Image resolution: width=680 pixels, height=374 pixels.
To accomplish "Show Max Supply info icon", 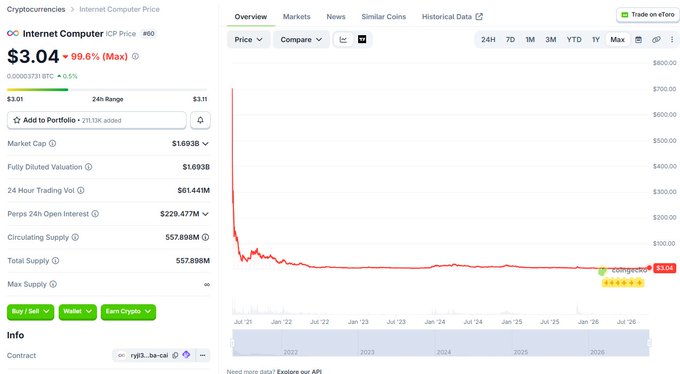I will click(53, 284).
